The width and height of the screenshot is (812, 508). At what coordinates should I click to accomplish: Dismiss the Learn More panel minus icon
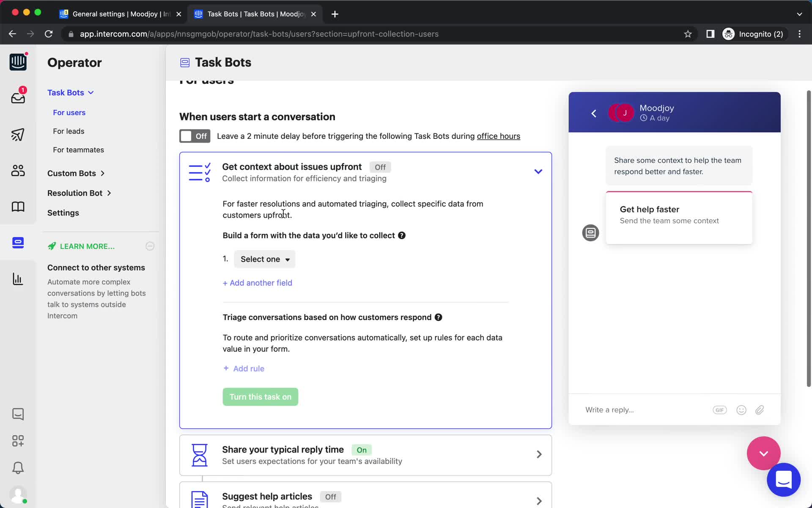150,246
